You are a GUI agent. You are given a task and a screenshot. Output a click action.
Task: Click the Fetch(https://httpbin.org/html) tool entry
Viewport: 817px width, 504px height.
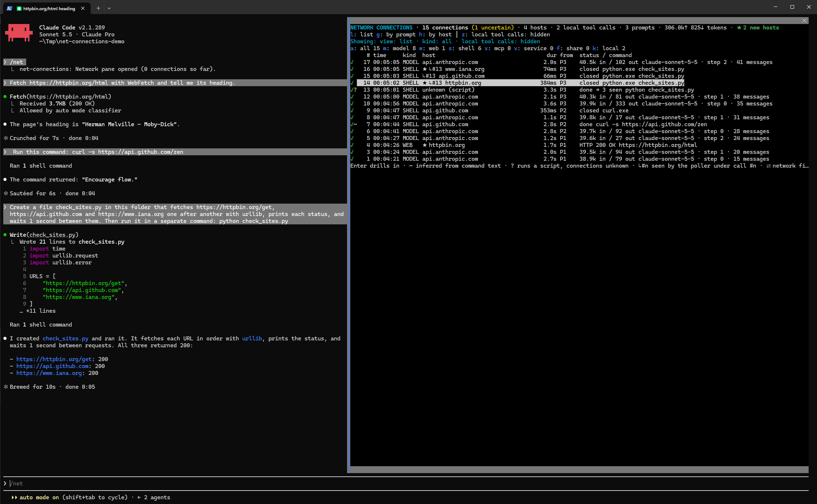pyautogui.click(x=60, y=97)
